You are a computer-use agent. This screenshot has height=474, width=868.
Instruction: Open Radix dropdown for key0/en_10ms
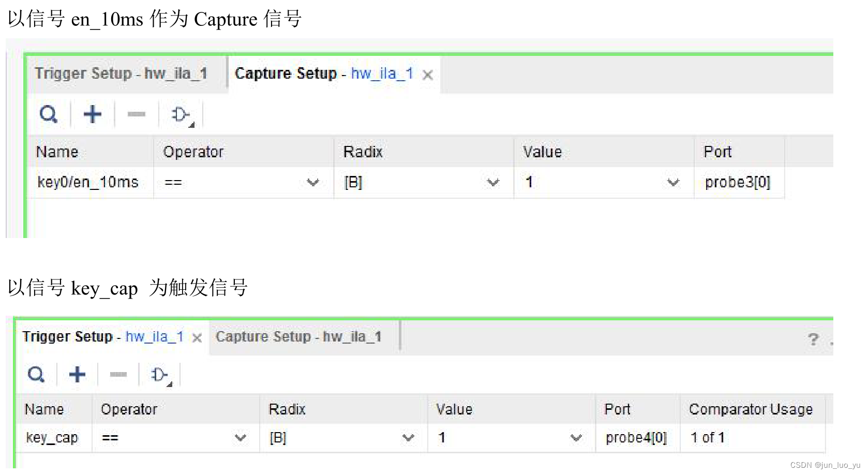coord(493,182)
